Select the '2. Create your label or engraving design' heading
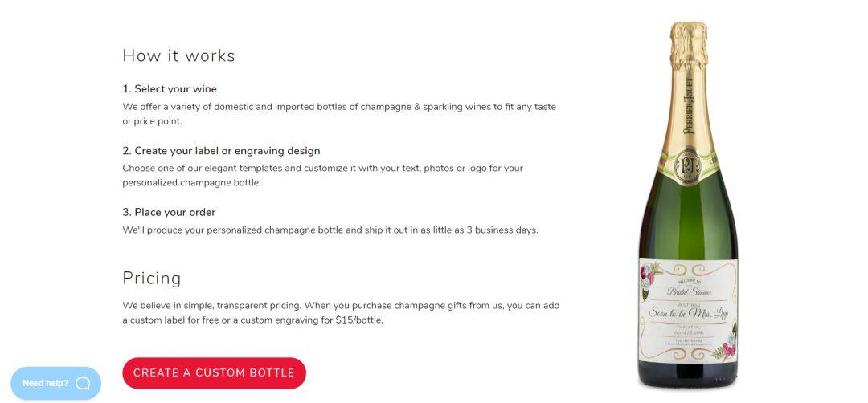The image size is (868, 403). coord(222,151)
